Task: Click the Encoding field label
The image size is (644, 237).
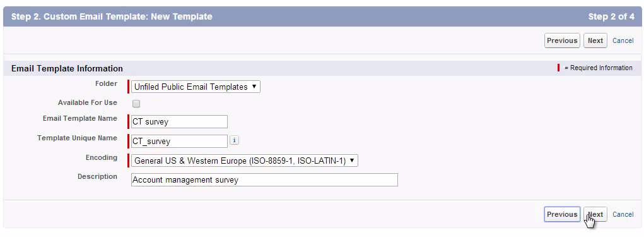Action: (102, 157)
